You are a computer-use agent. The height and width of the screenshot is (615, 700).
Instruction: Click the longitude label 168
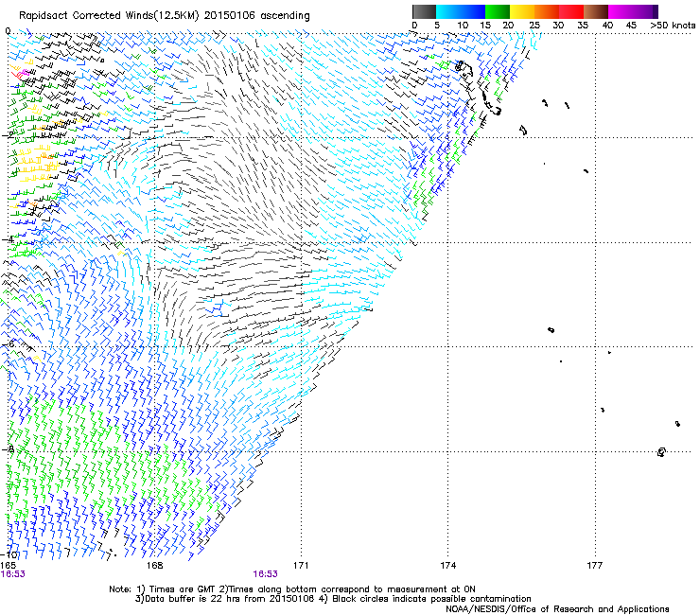coord(154,566)
